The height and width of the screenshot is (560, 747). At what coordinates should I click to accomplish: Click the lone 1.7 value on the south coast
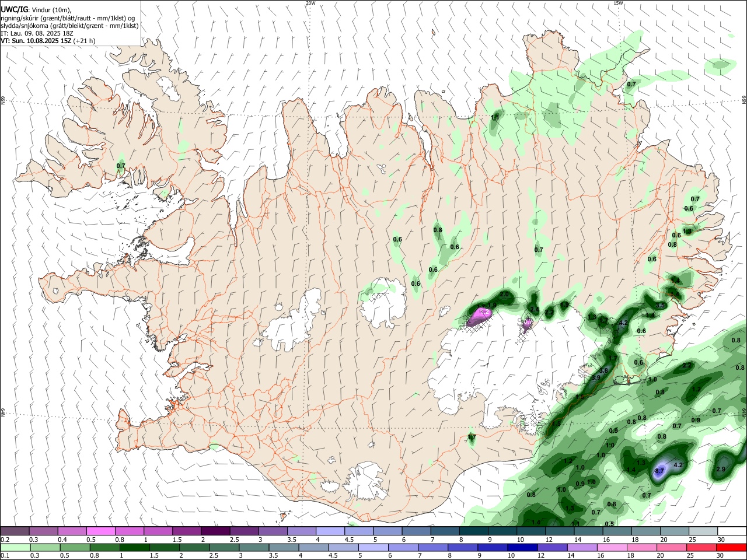point(472,437)
